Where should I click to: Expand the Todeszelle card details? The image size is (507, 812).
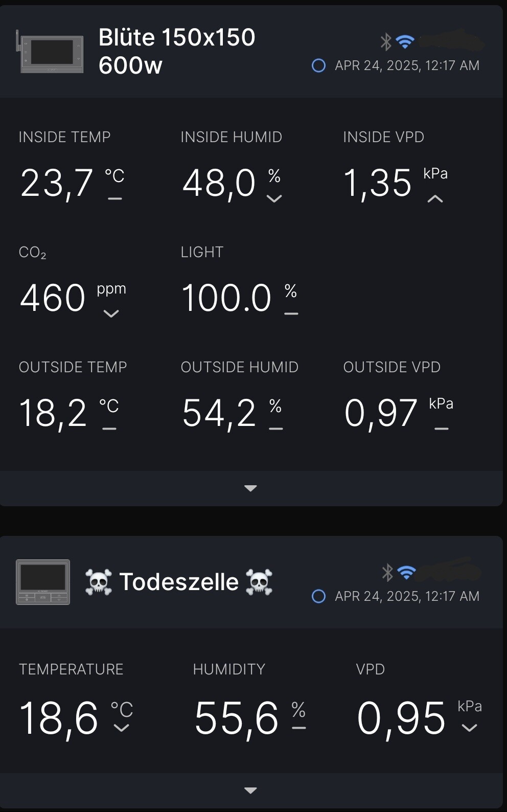click(250, 791)
